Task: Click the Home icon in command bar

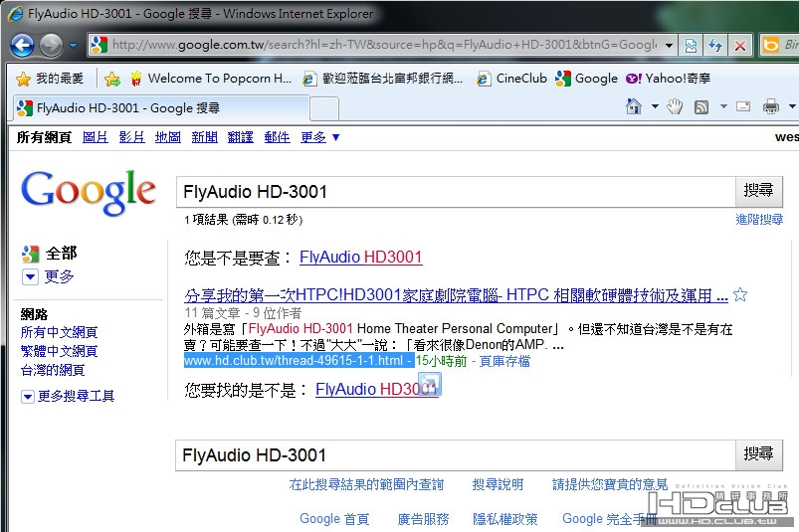Action: pos(634,106)
